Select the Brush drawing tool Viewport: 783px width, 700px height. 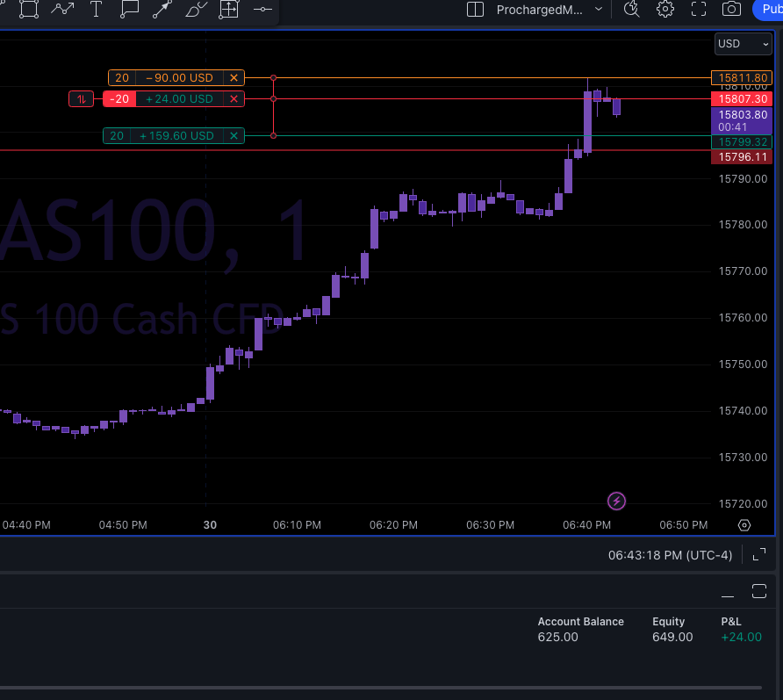pyautogui.click(x=195, y=10)
